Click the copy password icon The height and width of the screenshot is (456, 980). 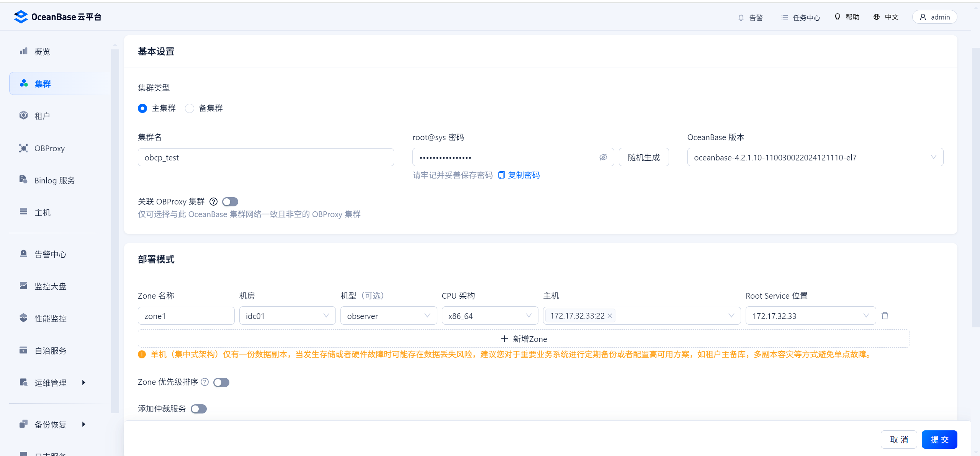[501, 175]
